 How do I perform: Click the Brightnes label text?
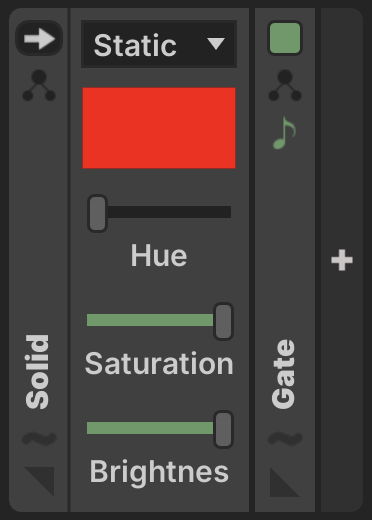point(159,472)
